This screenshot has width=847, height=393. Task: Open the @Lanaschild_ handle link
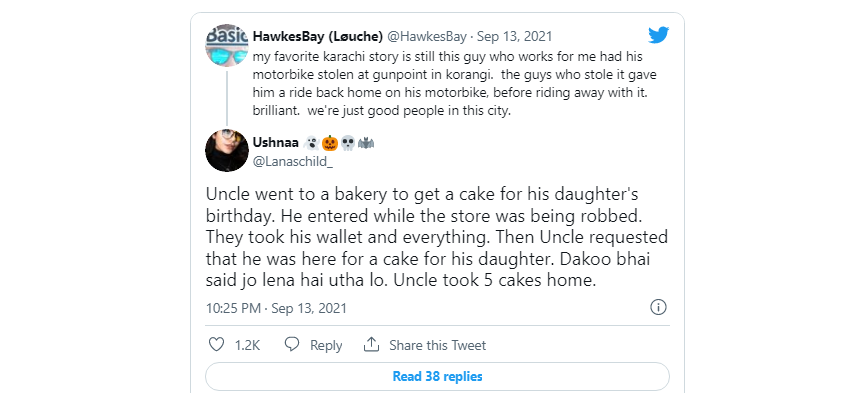(293, 161)
